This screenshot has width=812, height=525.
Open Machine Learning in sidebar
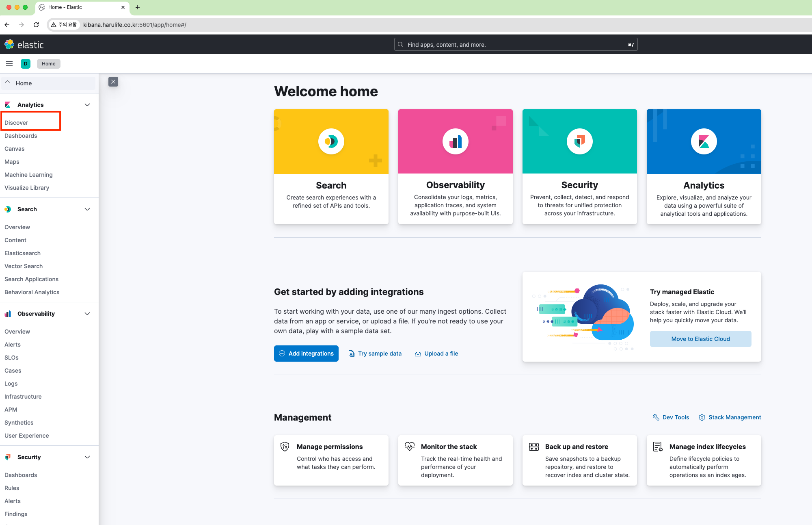point(28,175)
